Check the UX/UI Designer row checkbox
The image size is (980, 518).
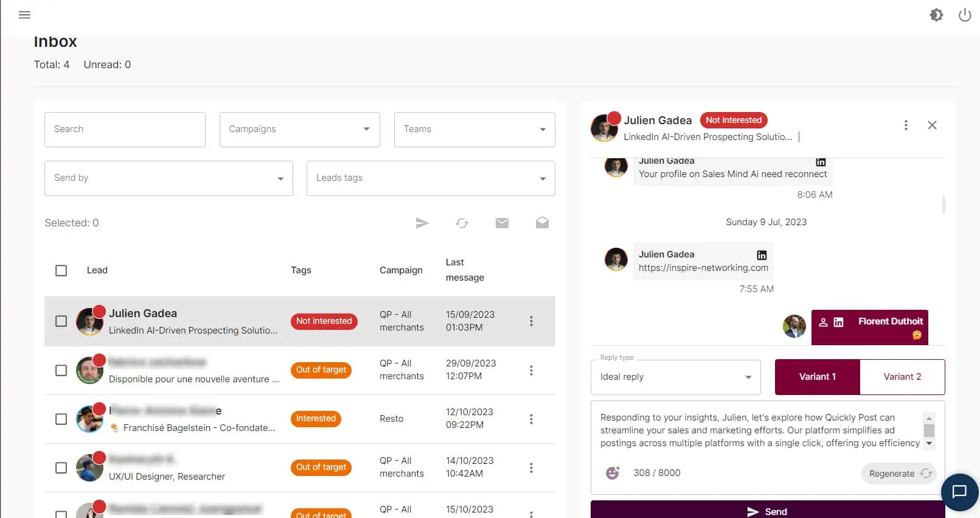click(61, 467)
